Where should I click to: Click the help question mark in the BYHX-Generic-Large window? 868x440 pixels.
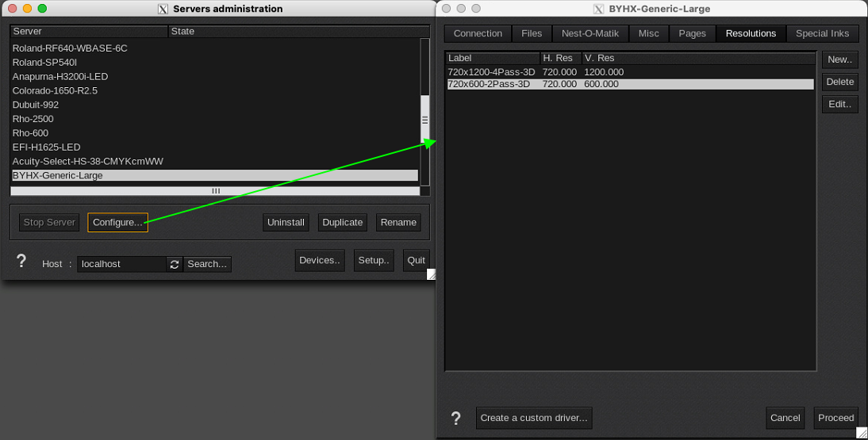tap(456, 418)
